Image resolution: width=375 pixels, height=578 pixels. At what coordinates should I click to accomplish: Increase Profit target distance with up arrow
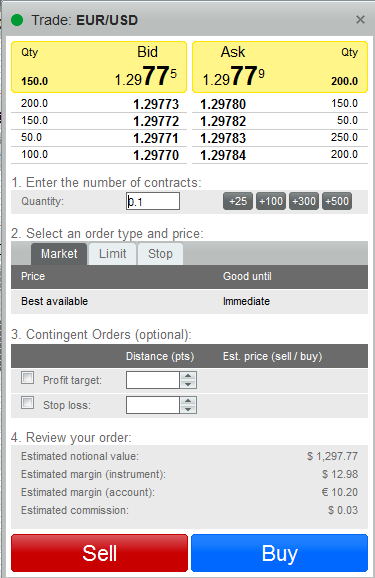[188, 376]
